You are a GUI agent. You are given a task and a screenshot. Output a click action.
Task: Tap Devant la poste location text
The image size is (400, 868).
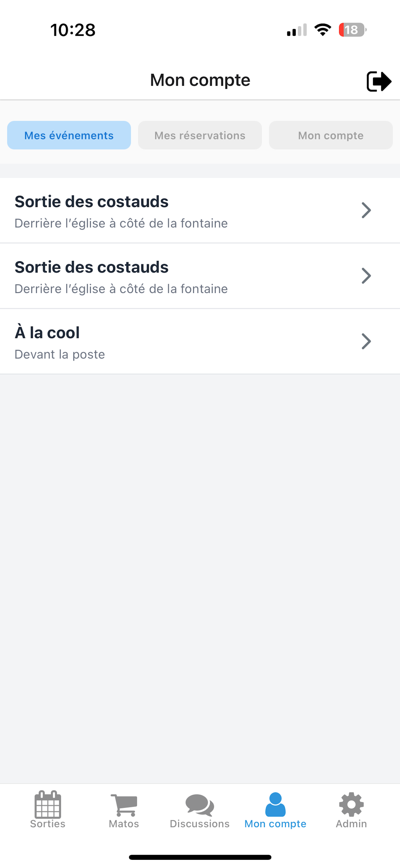[60, 354]
